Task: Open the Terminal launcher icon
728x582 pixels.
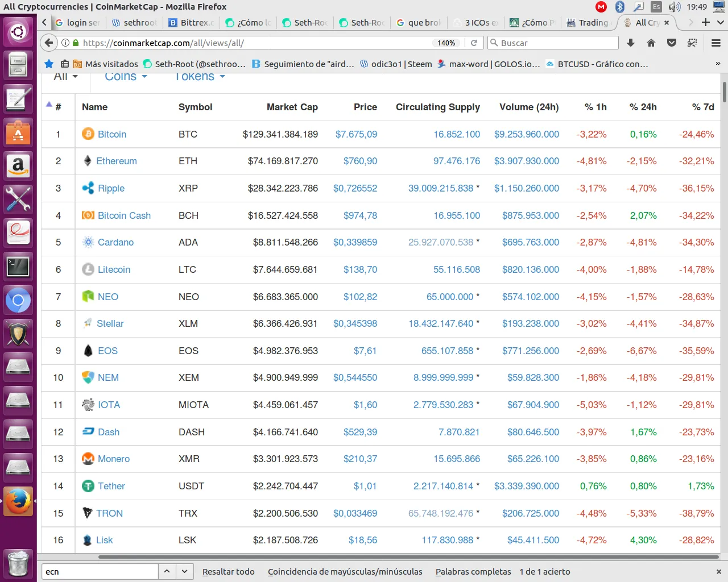Action: (x=18, y=267)
